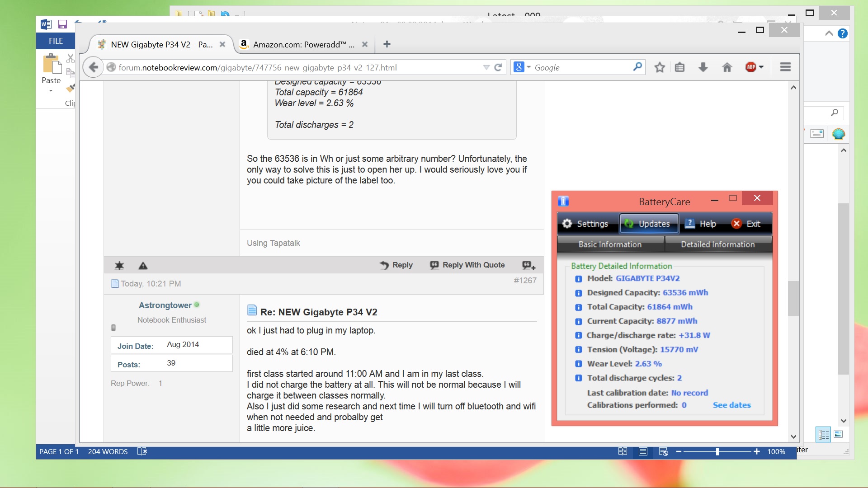This screenshot has height=488, width=868.
Task: Bookmark this page with star icon
Action: (x=660, y=67)
